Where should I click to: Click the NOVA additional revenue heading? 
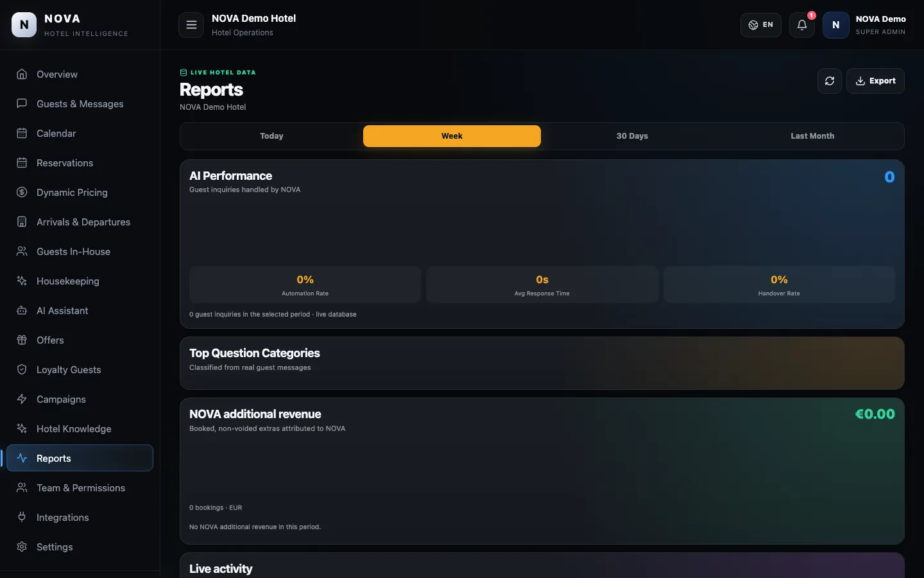point(255,414)
